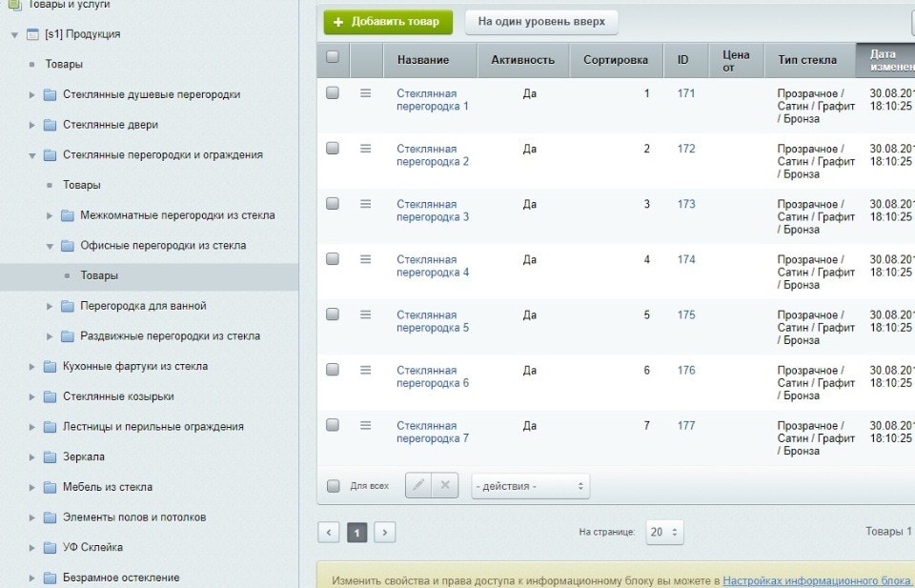
Task: Open Раздвижные перегородки из стекла section
Action: 170,336
